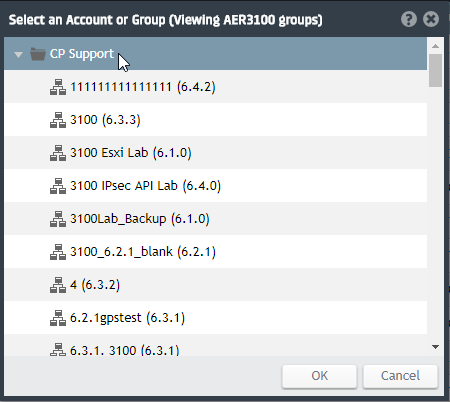Select group 3100 (6.3.3)
450x402 pixels.
click(105, 120)
